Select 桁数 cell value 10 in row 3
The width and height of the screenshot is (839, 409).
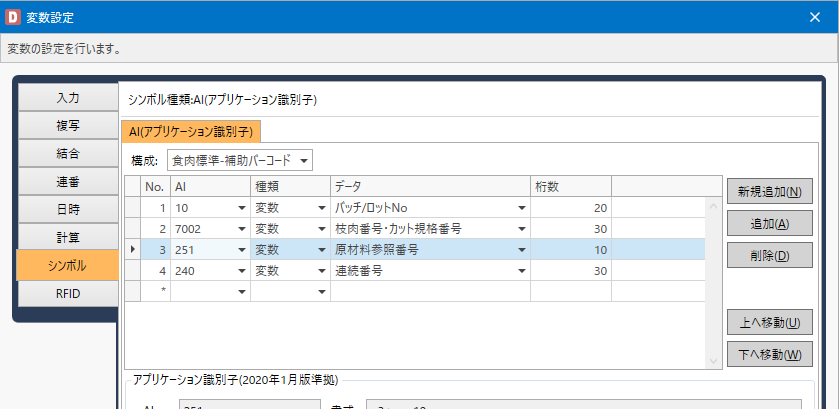click(x=570, y=249)
